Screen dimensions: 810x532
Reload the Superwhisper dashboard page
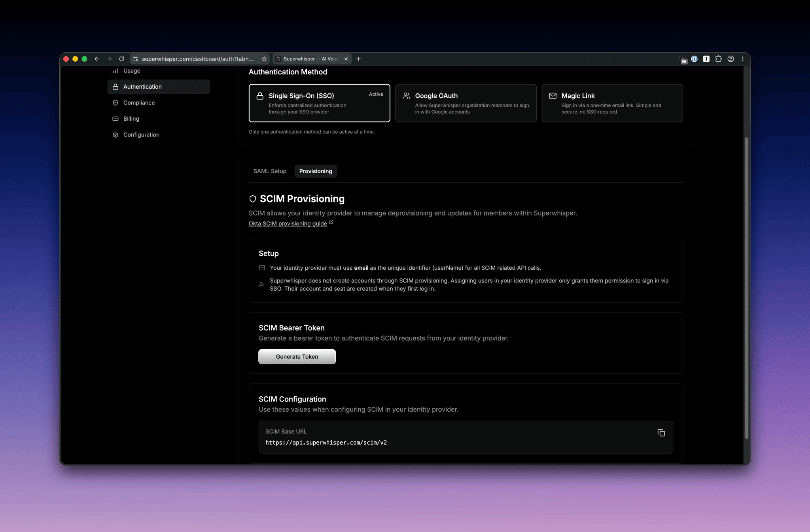pyautogui.click(x=122, y=59)
